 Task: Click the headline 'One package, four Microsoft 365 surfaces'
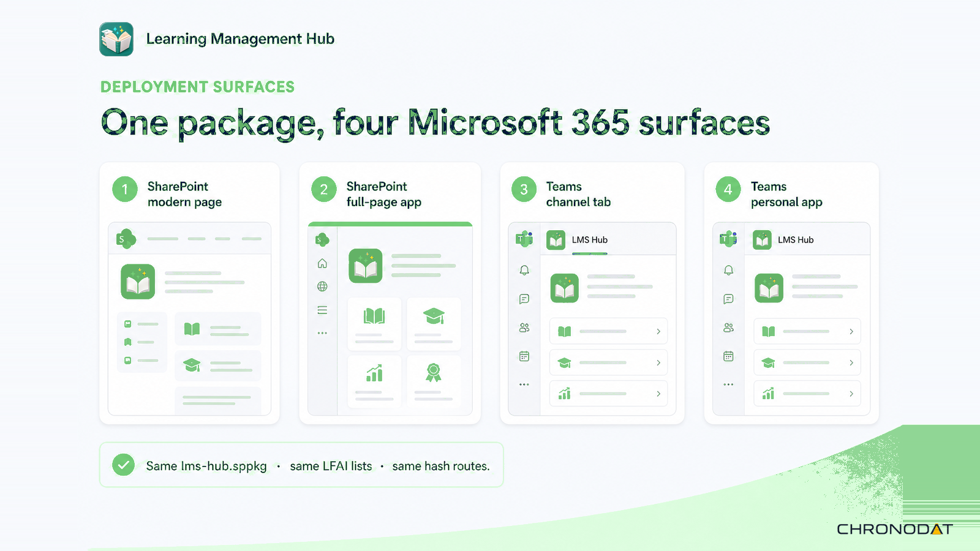[x=435, y=123]
